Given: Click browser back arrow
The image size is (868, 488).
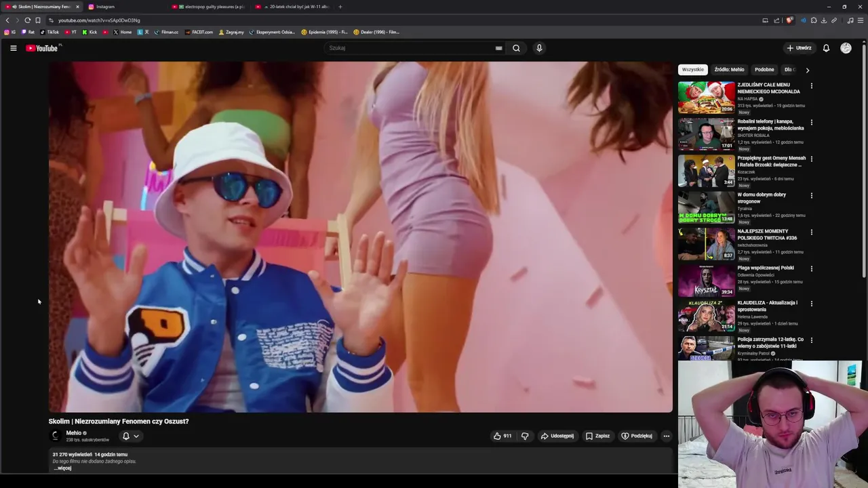Looking at the screenshot, I should [7, 20].
